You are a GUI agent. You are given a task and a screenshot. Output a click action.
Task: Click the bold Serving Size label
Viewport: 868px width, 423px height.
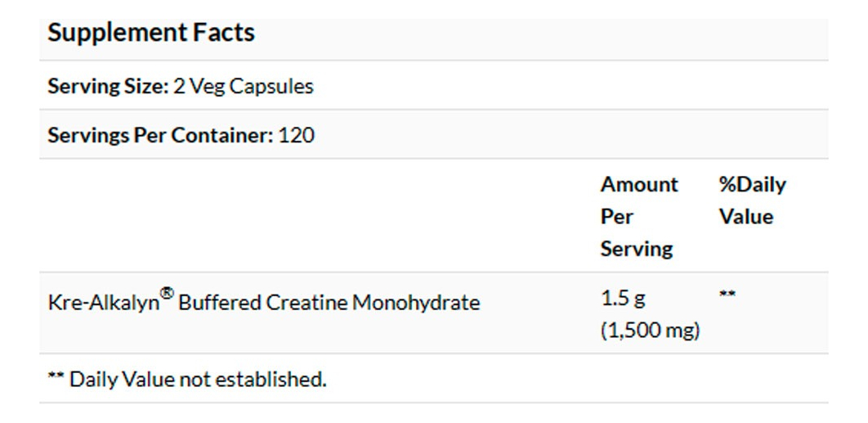coord(107,86)
